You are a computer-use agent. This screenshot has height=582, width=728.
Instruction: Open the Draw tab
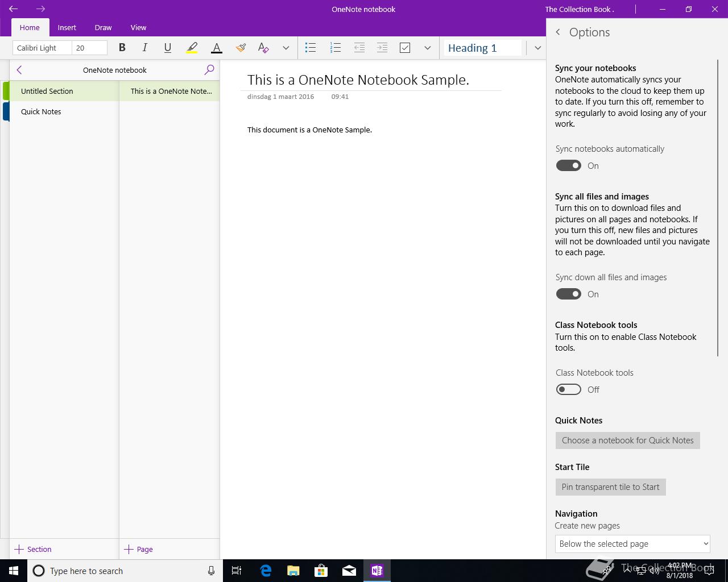pos(103,27)
